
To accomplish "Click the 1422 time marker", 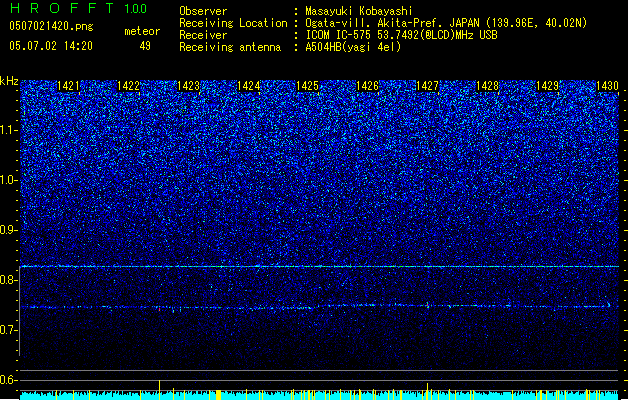I will [128, 86].
